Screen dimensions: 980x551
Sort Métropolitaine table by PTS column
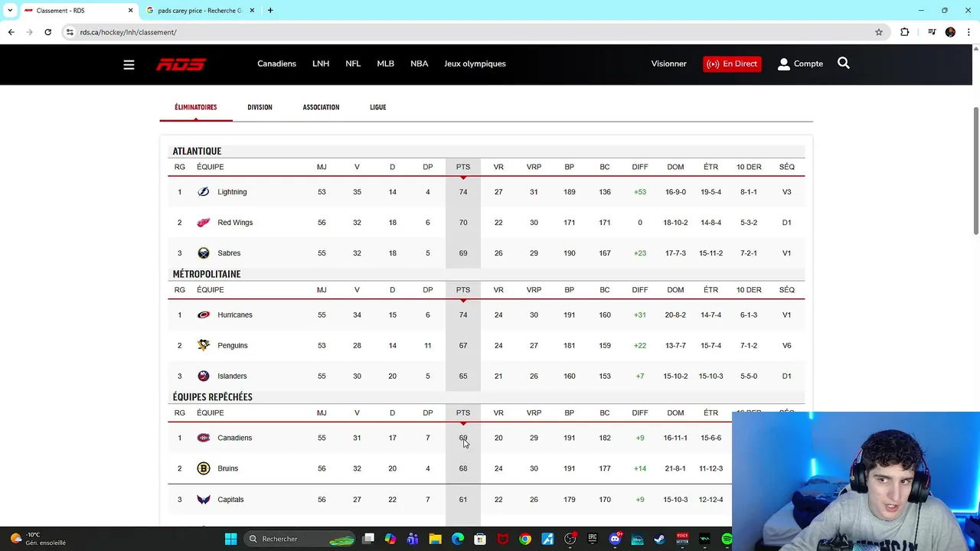click(463, 290)
